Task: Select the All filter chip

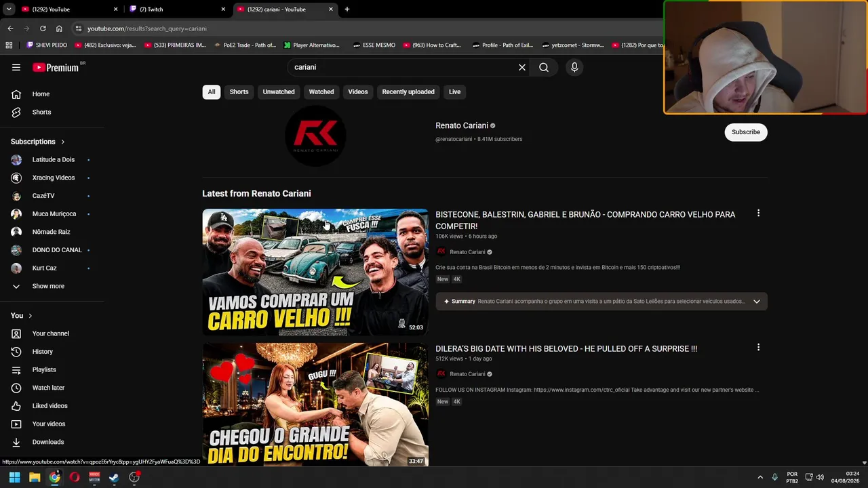Action: (x=212, y=92)
